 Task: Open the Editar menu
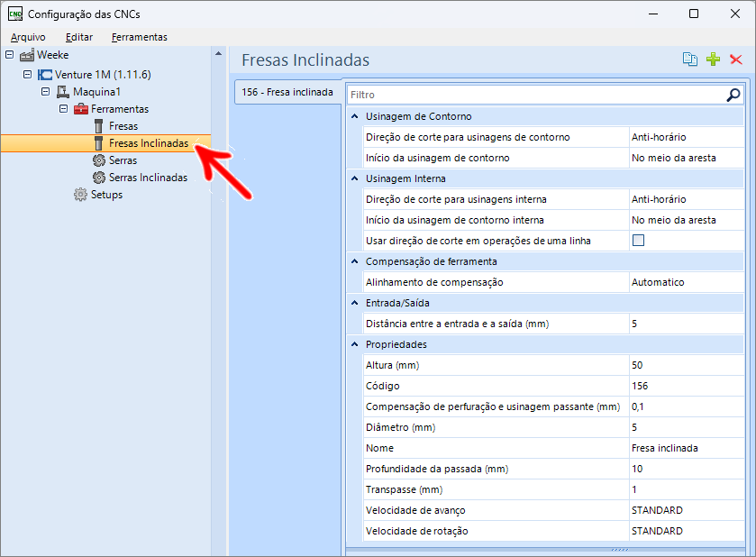pos(79,37)
